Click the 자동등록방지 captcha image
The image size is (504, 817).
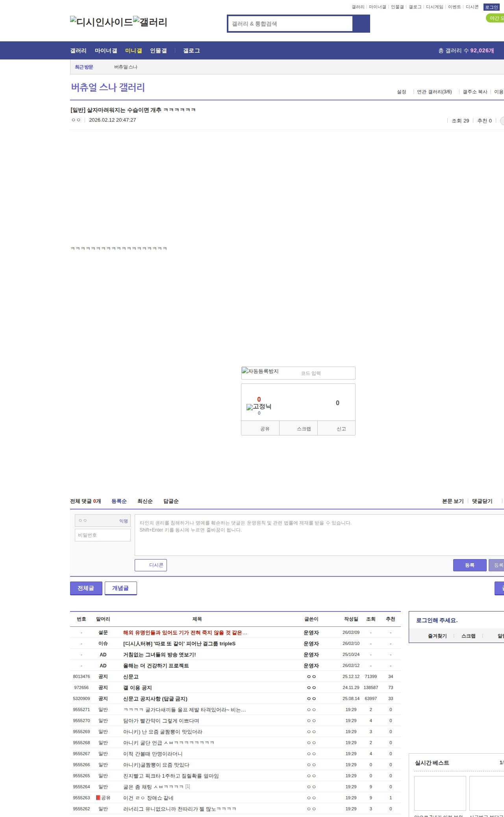pyautogui.click(x=260, y=371)
